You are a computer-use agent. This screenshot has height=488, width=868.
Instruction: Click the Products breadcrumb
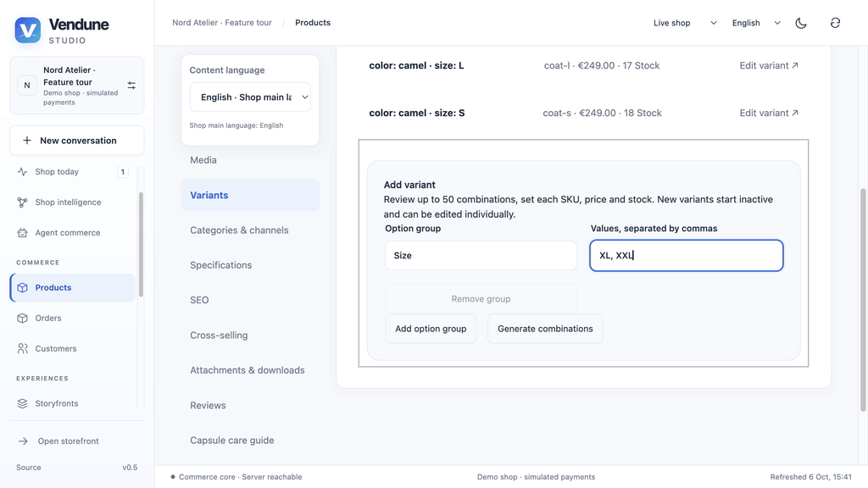click(313, 23)
